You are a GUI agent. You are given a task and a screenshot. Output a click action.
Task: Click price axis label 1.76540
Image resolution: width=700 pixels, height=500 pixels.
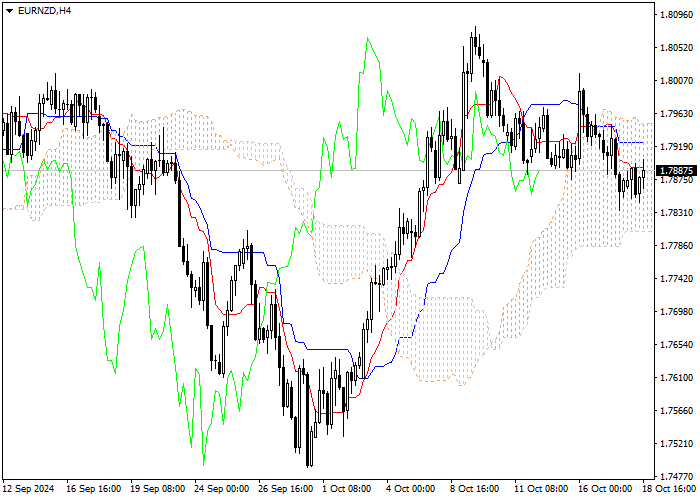click(676, 345)
